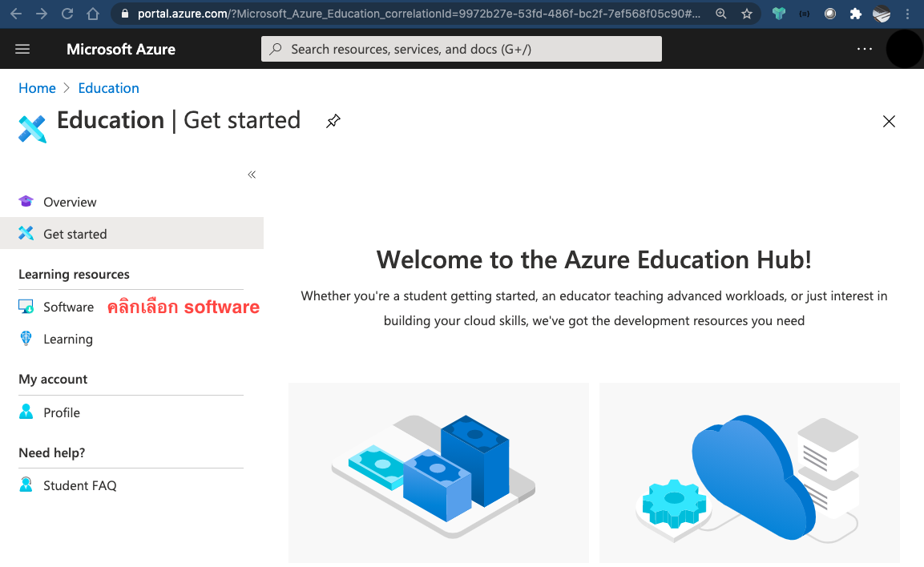Viewport: 924px width, 567px height.
Task: Collapse the left sidebar menu
Action: [x=252, y=175]
